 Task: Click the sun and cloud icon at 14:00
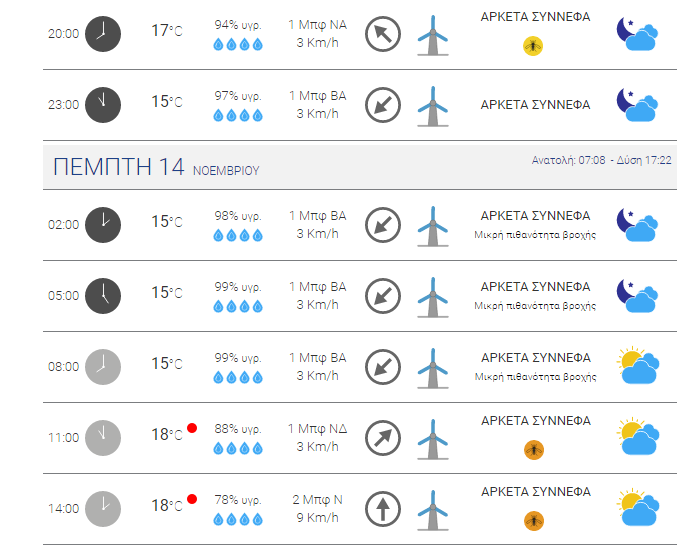coord(638,507)
